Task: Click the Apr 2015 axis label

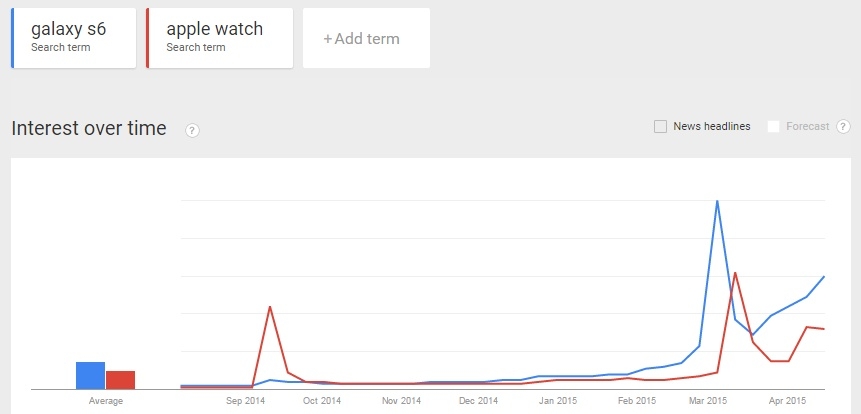Action: 787,401
